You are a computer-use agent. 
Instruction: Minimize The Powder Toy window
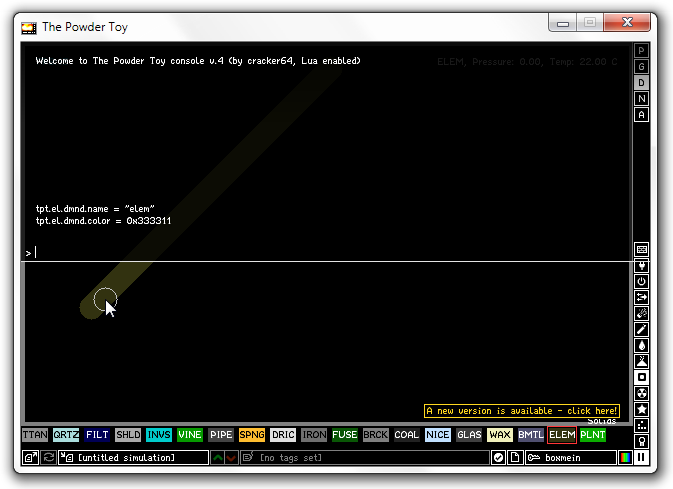(563, 23)
